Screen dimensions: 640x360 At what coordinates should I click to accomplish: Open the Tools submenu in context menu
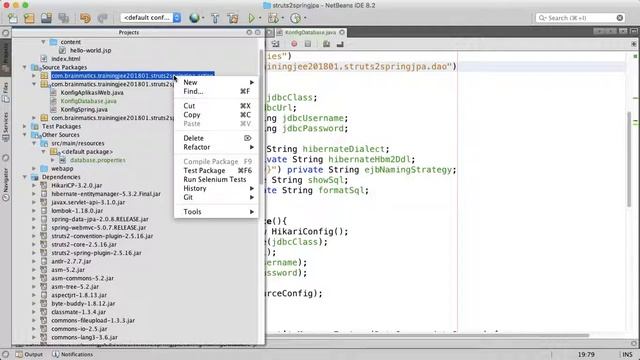[x=217, y=212]
